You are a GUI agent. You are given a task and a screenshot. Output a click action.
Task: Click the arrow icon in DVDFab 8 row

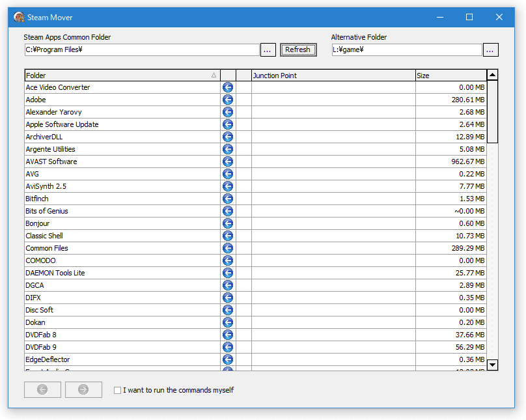(x=228, y=335)
